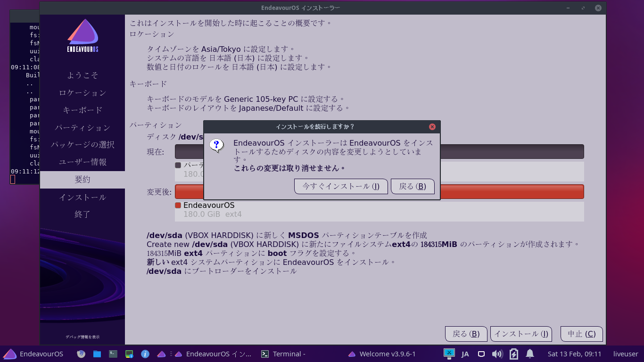
Task: Click the Generic 105-key PC keyboard model line
Action: (x=246, y=99)
